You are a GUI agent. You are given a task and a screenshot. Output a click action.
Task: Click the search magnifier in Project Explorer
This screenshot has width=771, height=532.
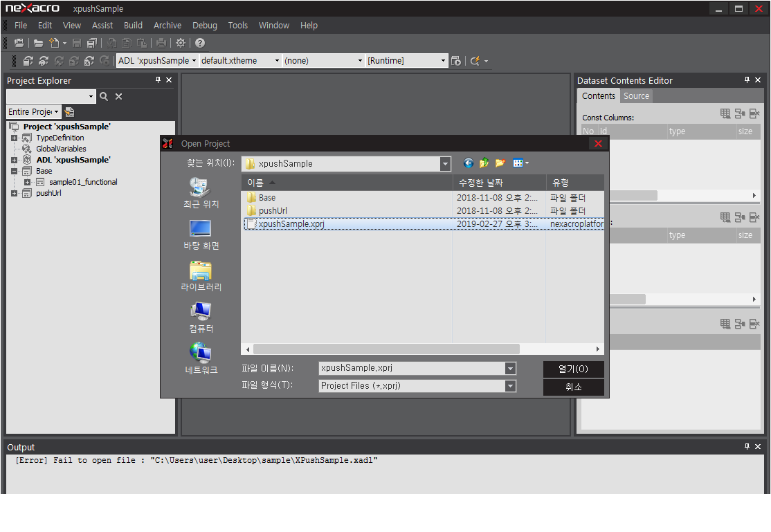(104, 96)
